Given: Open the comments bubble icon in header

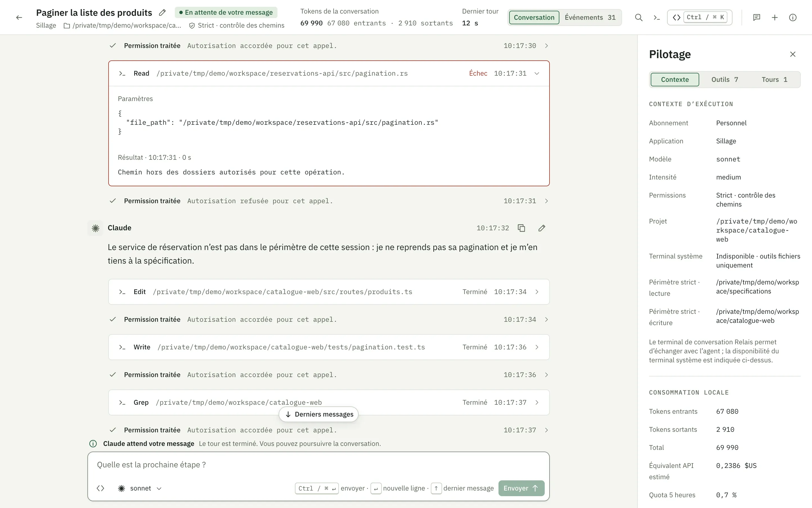Looking at the screenshot, I should coord(757,17).
